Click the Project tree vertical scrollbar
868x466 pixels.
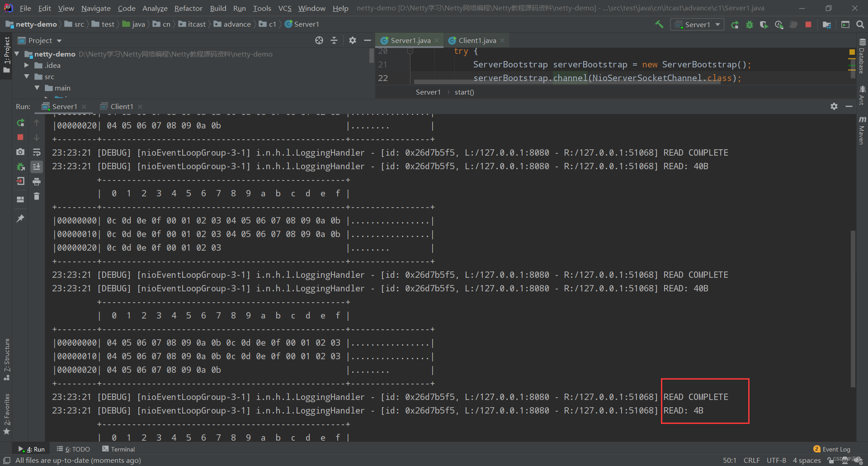[372, 56]
